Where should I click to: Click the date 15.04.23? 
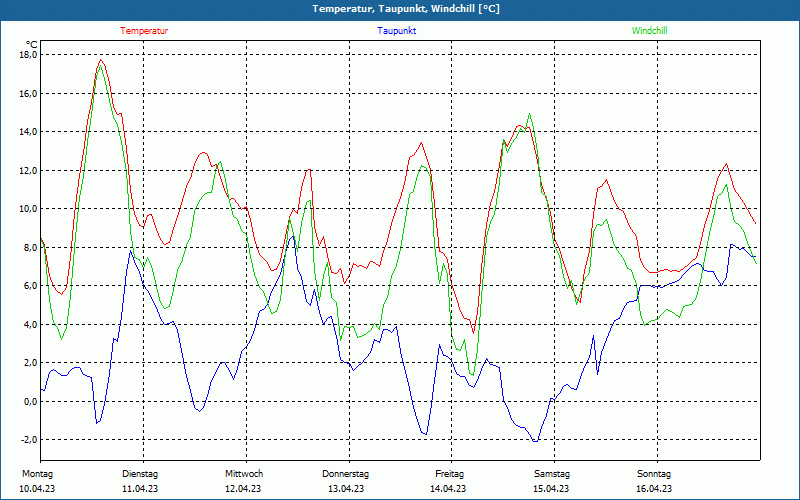551,489
